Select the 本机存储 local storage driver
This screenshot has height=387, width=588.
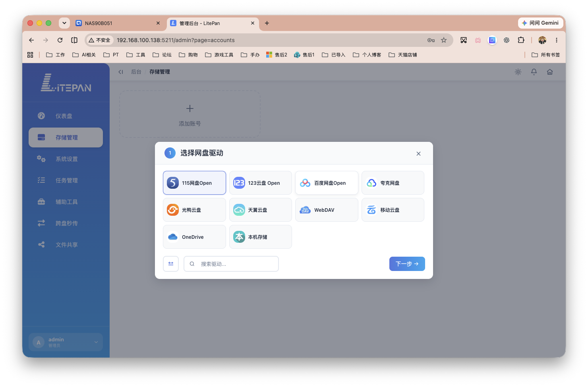261,237
